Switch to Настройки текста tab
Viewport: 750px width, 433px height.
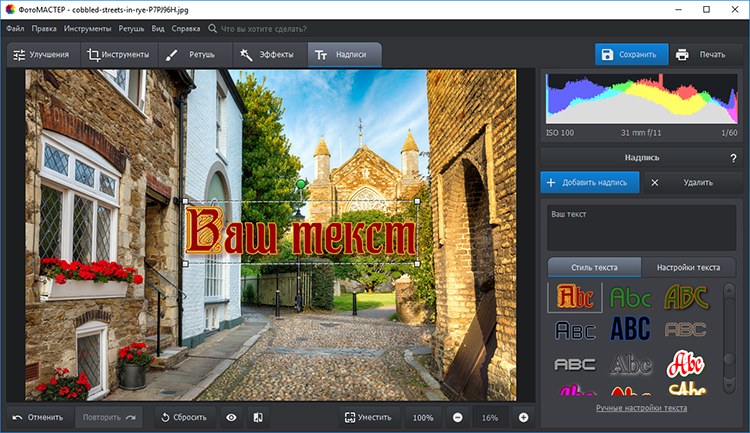[x=688, y=267]
